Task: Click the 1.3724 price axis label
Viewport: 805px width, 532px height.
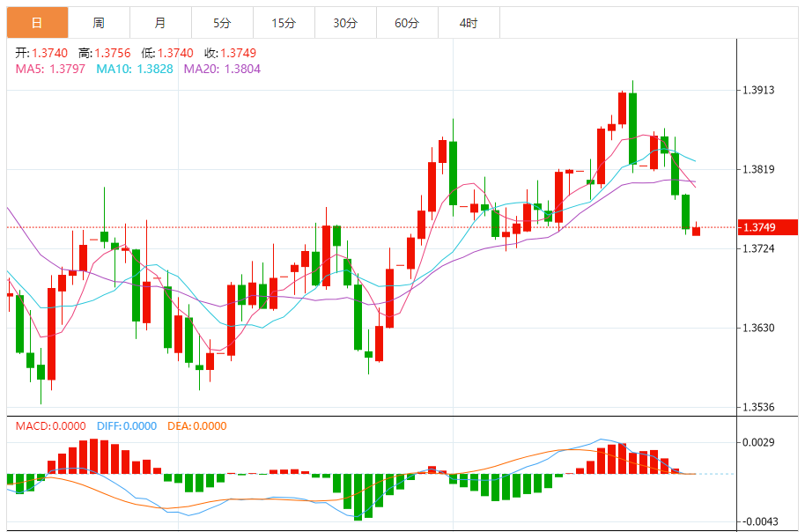Action: pyautogui.click(x=759, y=248)
